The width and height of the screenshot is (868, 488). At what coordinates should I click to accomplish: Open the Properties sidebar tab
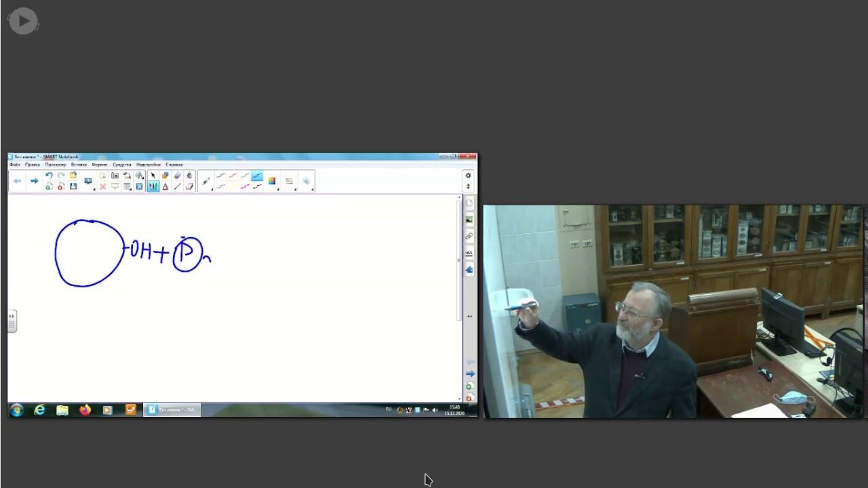point(469,253)
